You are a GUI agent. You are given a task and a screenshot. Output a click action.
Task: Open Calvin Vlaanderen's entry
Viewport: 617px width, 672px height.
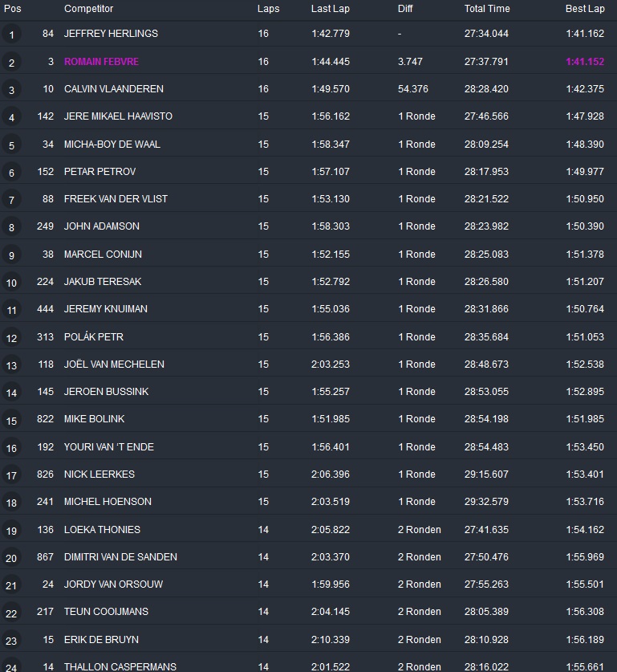(113, 89)
